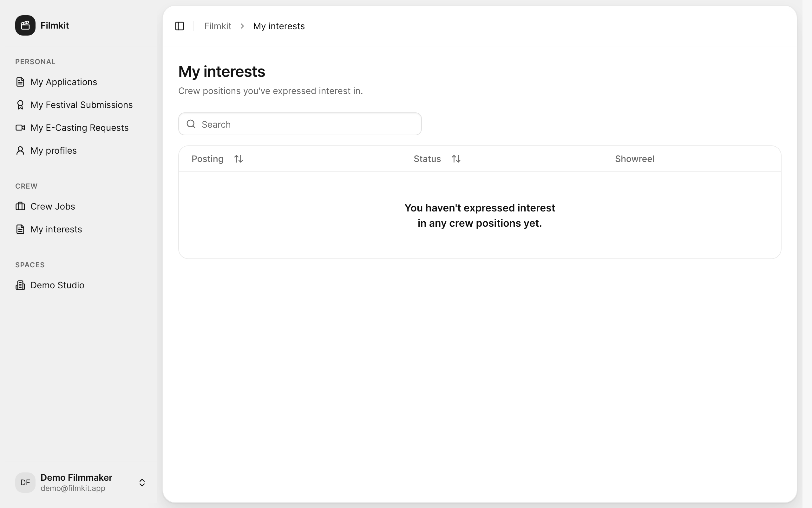Go to My E-Casting Requests

click(x=81, y=128)
